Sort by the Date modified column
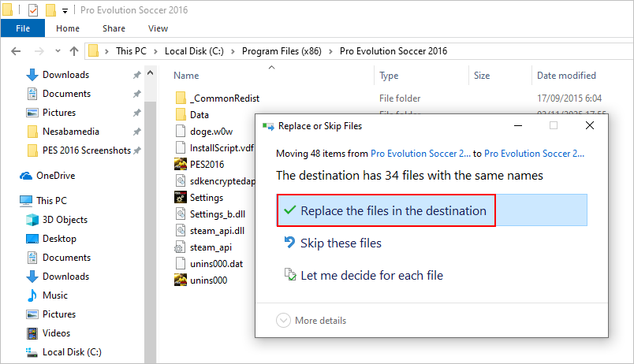This screenshot has height=364, width=634. click(x=566, y=76)
